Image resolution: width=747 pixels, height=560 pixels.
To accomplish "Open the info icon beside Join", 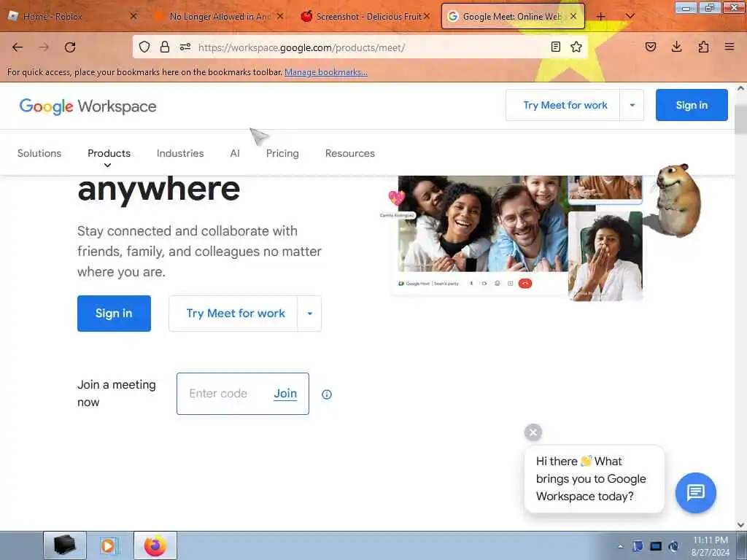I will [x=327, y=394].
